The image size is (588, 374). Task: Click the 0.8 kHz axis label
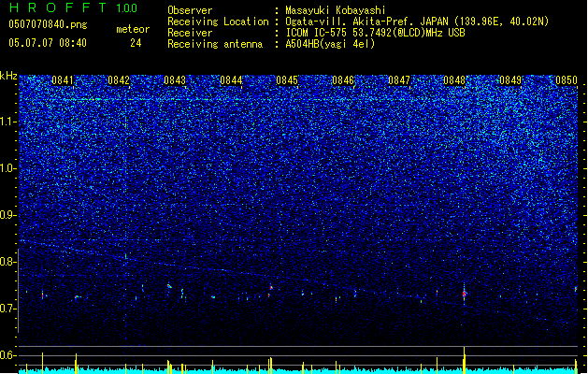(x=8, y=262)
